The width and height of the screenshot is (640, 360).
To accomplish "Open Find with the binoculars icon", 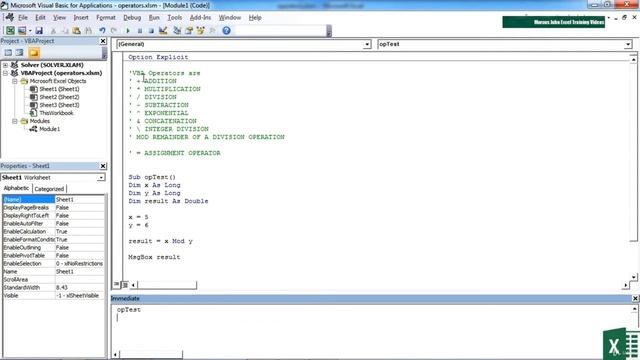I will click(x=88, y=31).
